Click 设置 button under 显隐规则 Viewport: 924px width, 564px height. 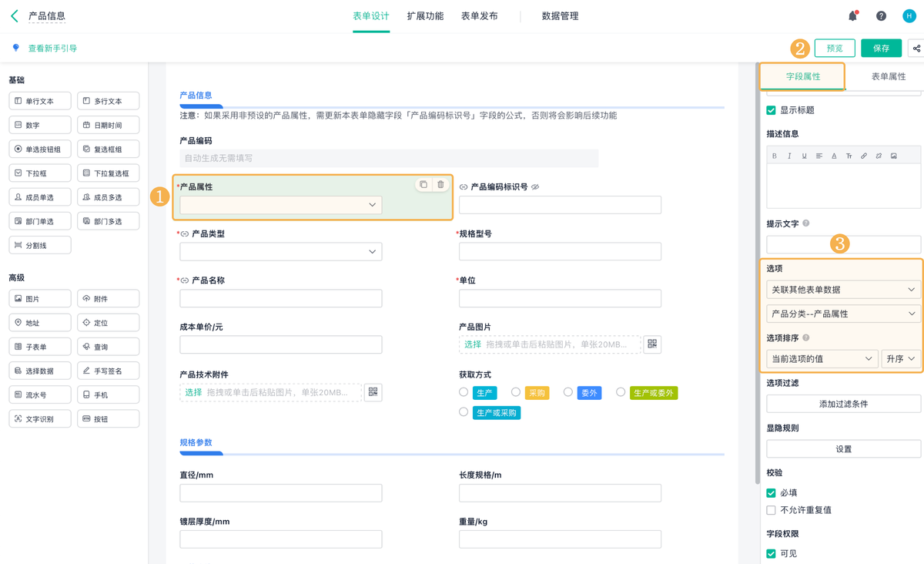pyautogui.click(x=844, y=449)
